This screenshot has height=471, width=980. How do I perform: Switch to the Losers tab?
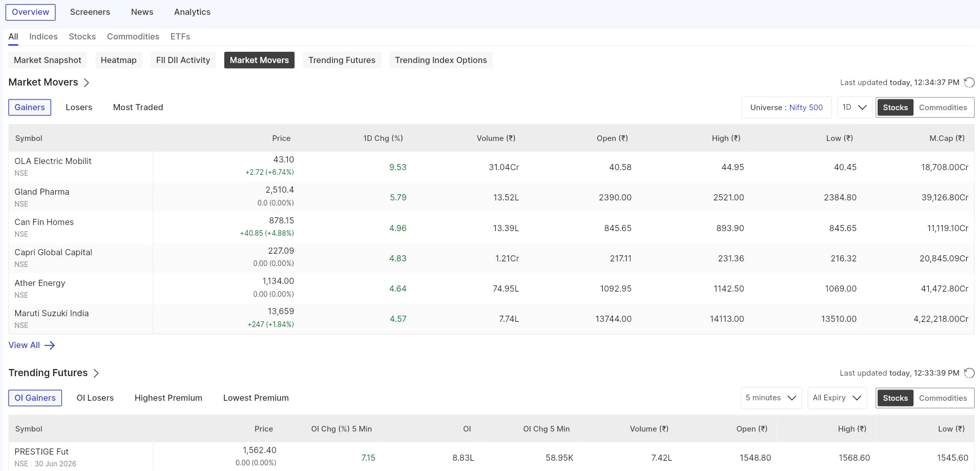(79, 107)
